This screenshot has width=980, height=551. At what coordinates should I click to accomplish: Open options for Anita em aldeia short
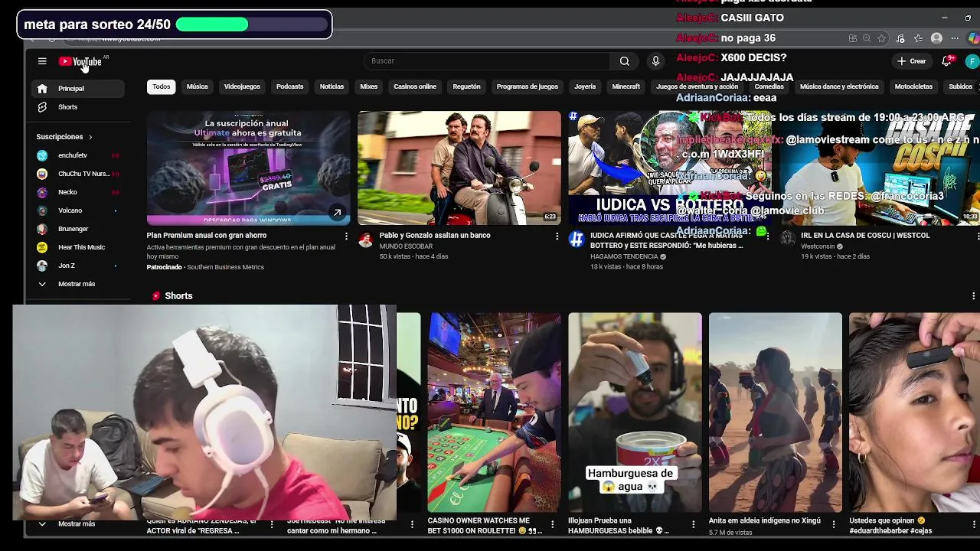click(834, 524)
